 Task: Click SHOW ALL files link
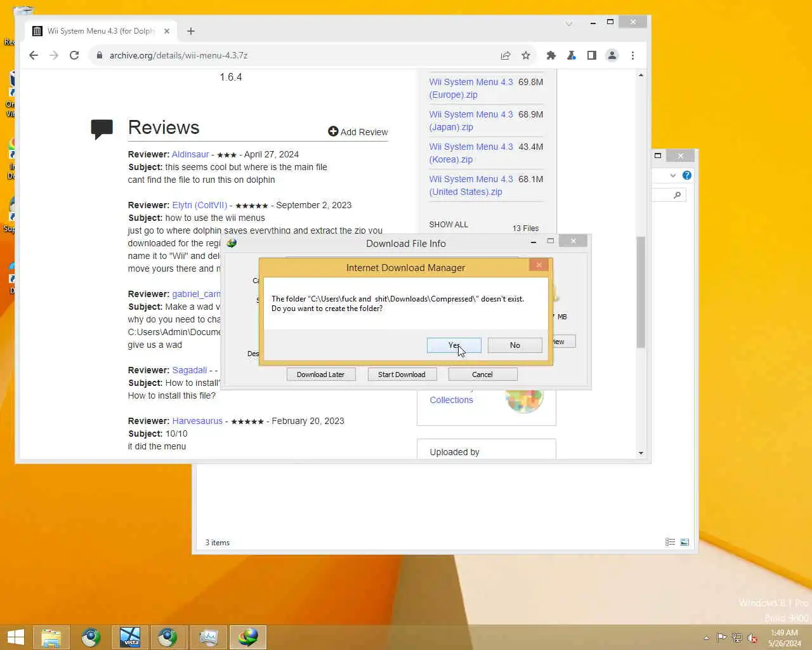[x=449, y=225]
